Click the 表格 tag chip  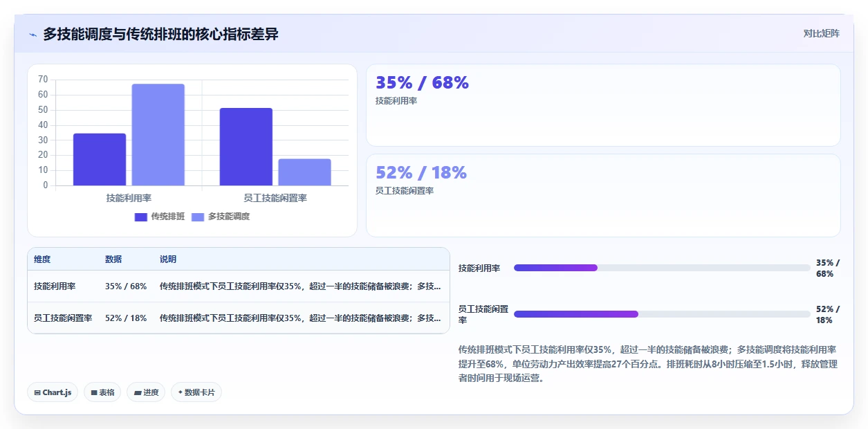102,392
